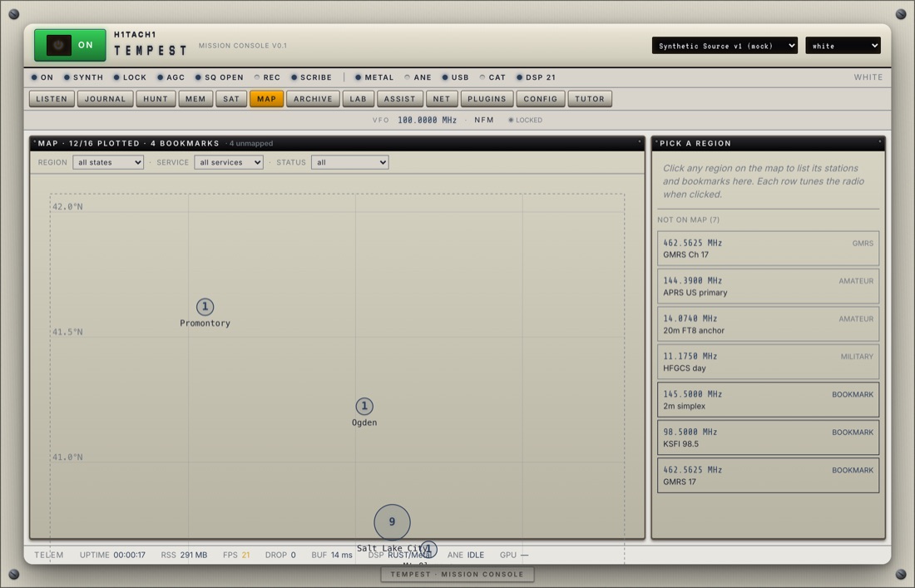Screen dimensions: 915x588
Task: Tune to 14.0740 MHz 20m FT8 anchor
Action: point(768,324)
